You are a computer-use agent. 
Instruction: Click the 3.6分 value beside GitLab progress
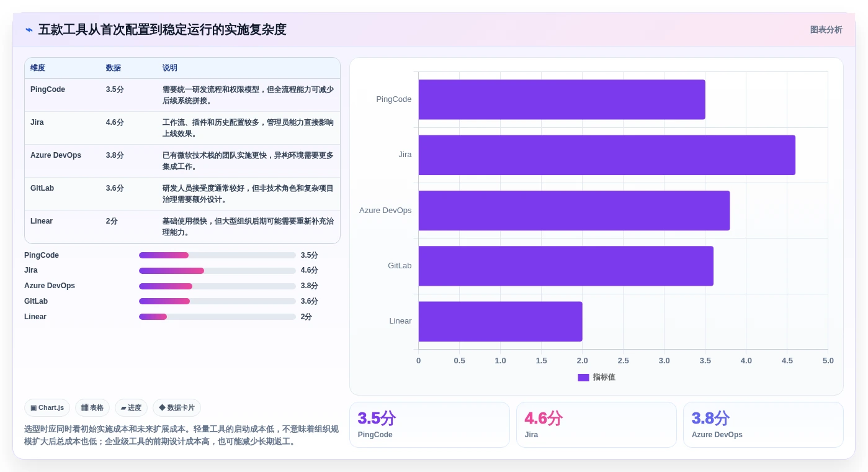pyautogui.click(x=310, y=301)
